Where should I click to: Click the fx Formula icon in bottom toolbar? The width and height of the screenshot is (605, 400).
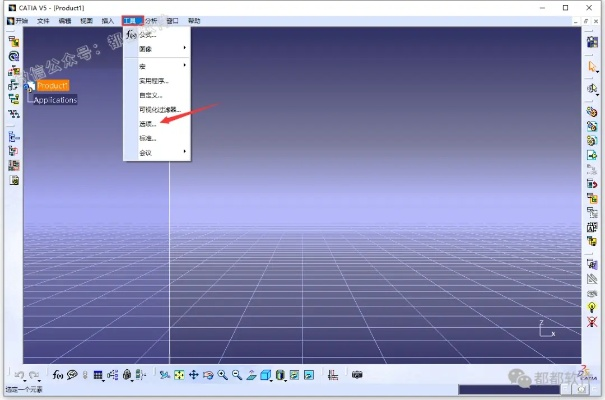coord(58,375)
